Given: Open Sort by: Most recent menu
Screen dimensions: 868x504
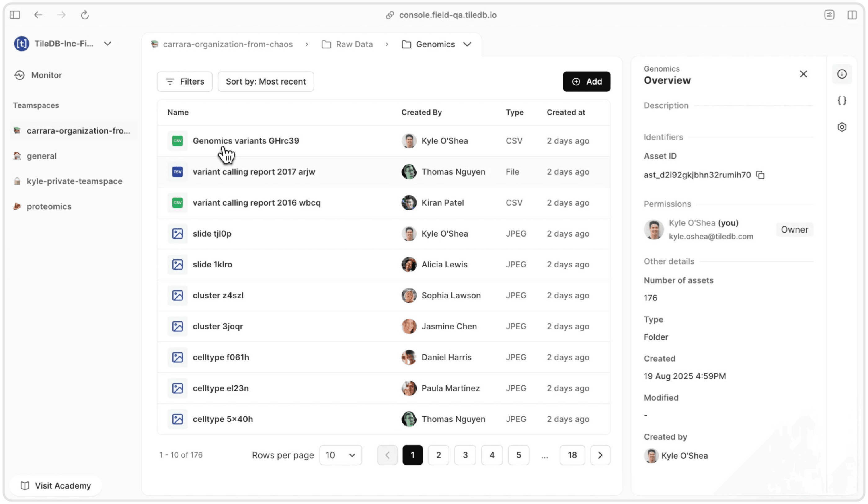Looking at the screenshot, I should coord(266,81).
